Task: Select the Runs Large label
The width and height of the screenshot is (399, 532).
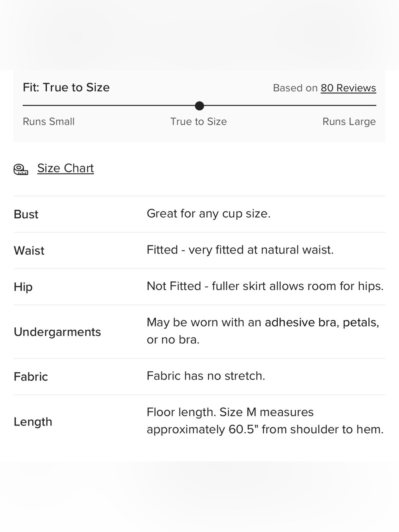Action: tap(349, 122)
